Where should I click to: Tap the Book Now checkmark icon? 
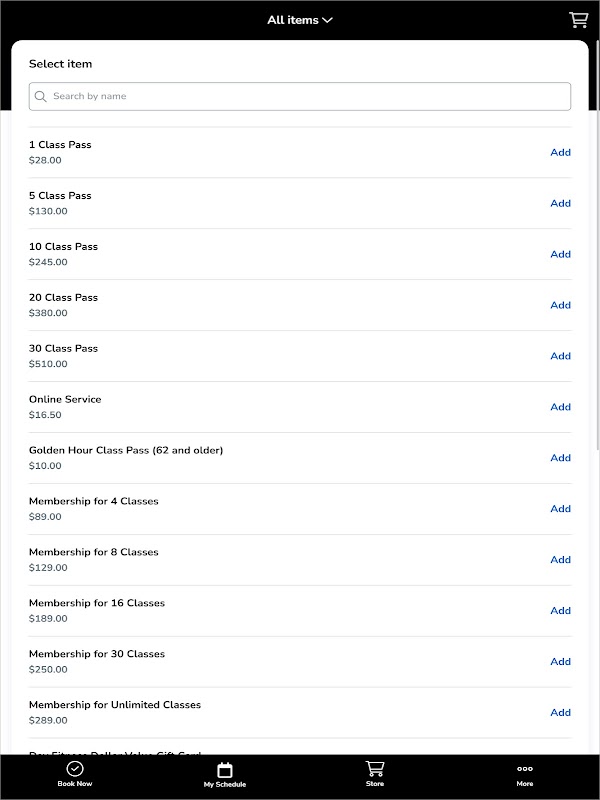pos(75,768)
